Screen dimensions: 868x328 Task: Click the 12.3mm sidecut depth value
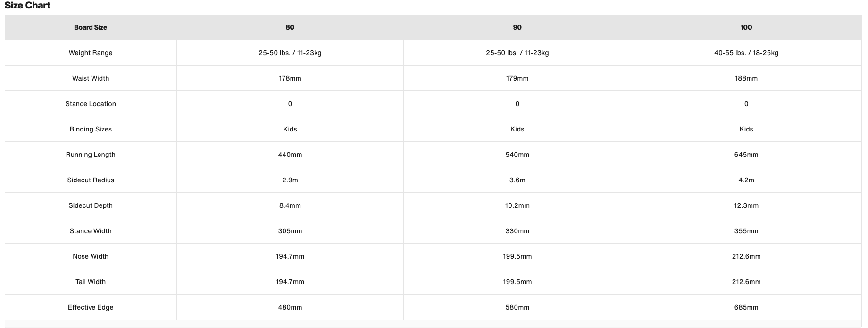746,205
